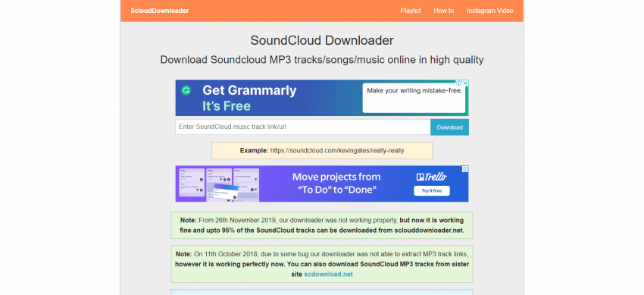Click the ScloudDownloader brand logo

point(160,11)
